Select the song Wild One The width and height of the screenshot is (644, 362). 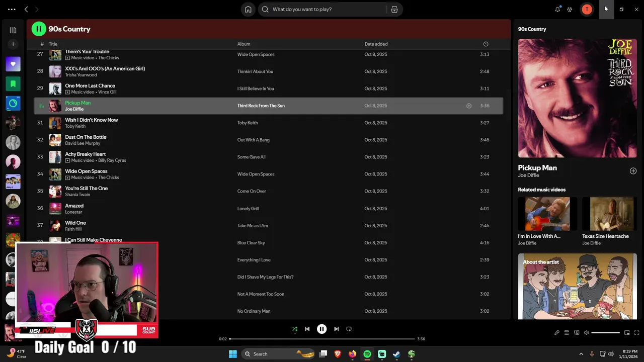[75, 223]
